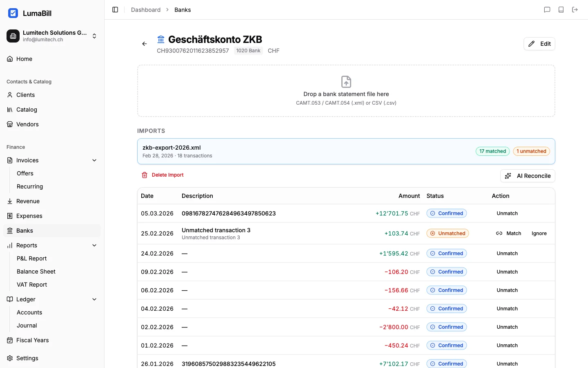This screenshot has width=588, height=368.
Task: Open documentation via the book icon top right
Action: pos(561,9)
